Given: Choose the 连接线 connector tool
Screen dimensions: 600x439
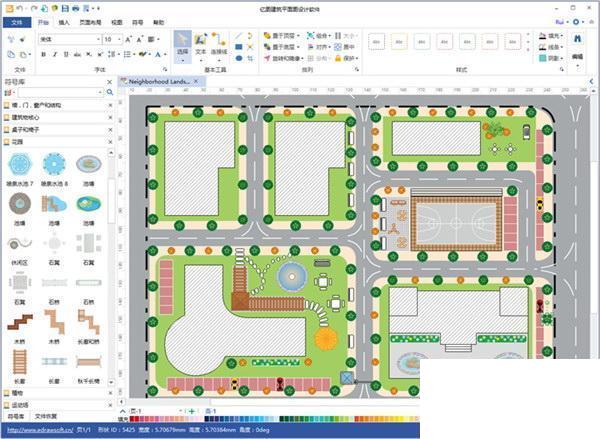Looking at the screenshot, I should pos(218,46).
